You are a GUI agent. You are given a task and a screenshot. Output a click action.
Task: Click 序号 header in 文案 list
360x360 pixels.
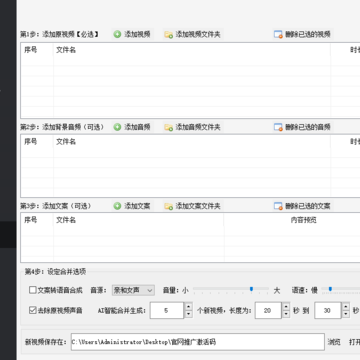pos(30,220)
